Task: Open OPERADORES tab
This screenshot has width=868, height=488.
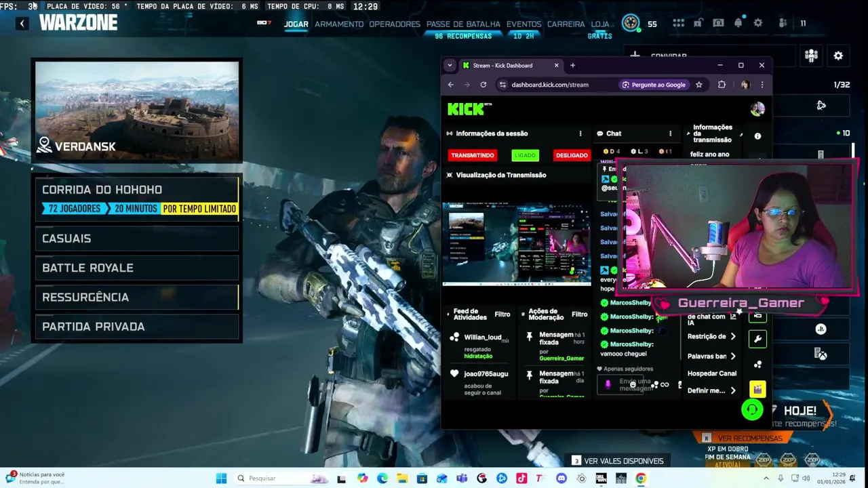Action: (395, 24)
